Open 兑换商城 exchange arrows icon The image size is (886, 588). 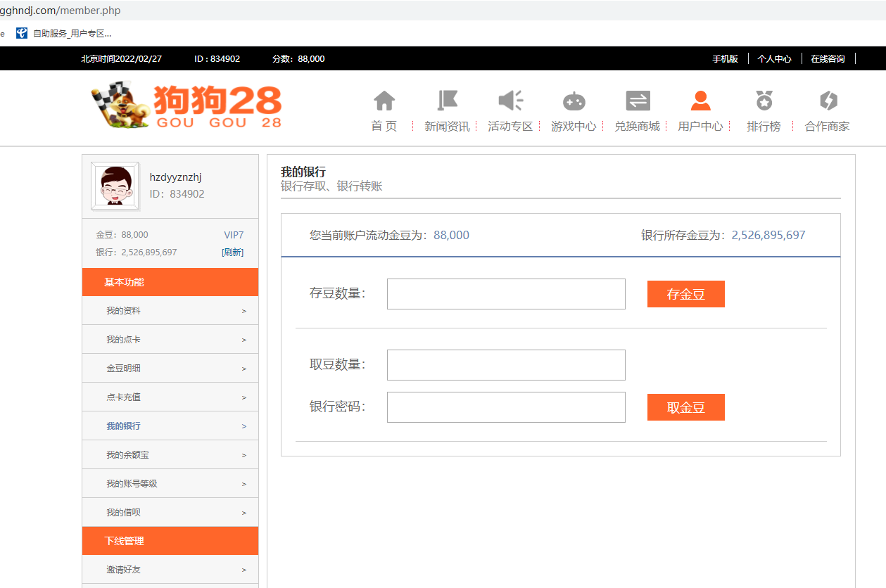638,101
